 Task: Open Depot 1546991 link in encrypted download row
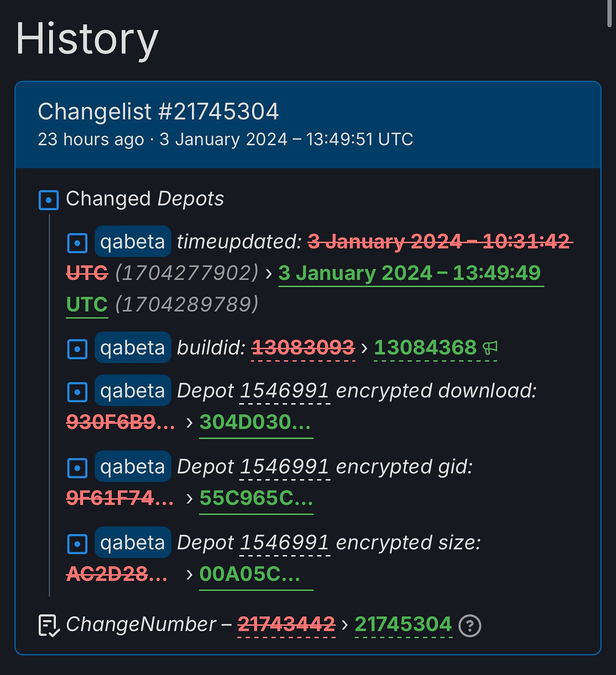285,391
